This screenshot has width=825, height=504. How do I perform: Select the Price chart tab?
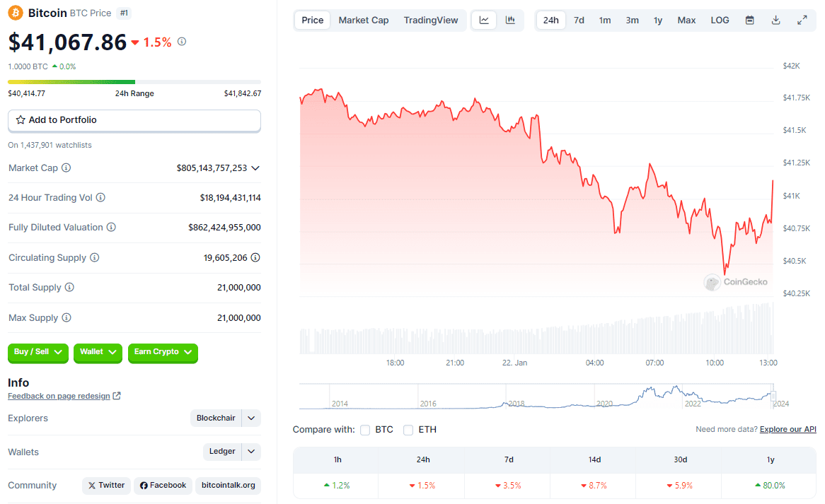click(x=313, y=20)
